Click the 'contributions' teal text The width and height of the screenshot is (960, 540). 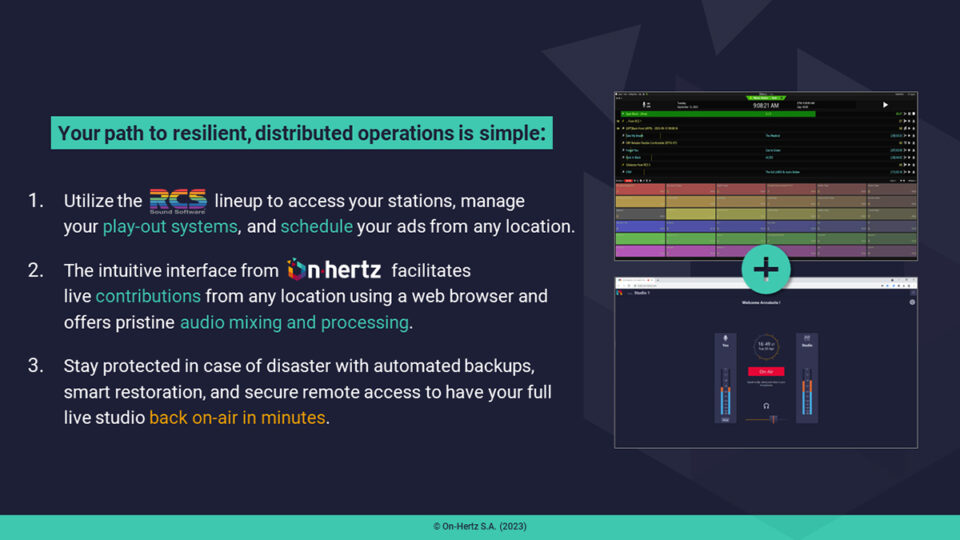(148, 296)
